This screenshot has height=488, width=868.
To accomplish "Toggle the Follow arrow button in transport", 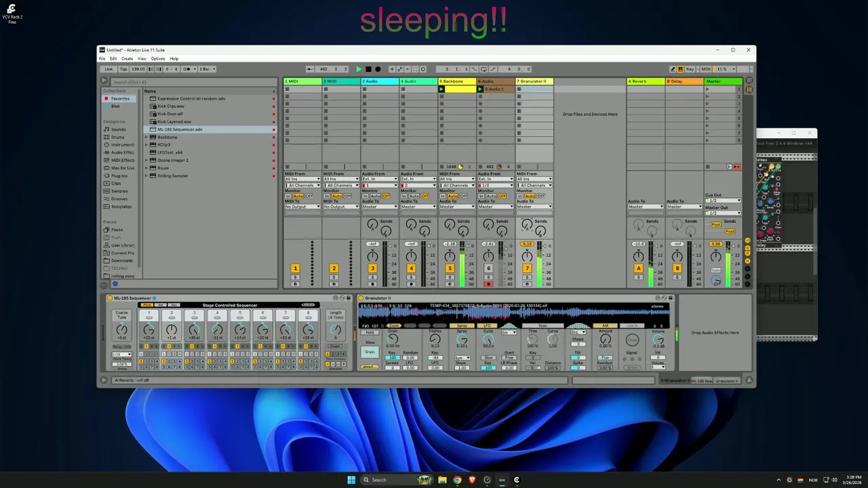I will 310,69.
